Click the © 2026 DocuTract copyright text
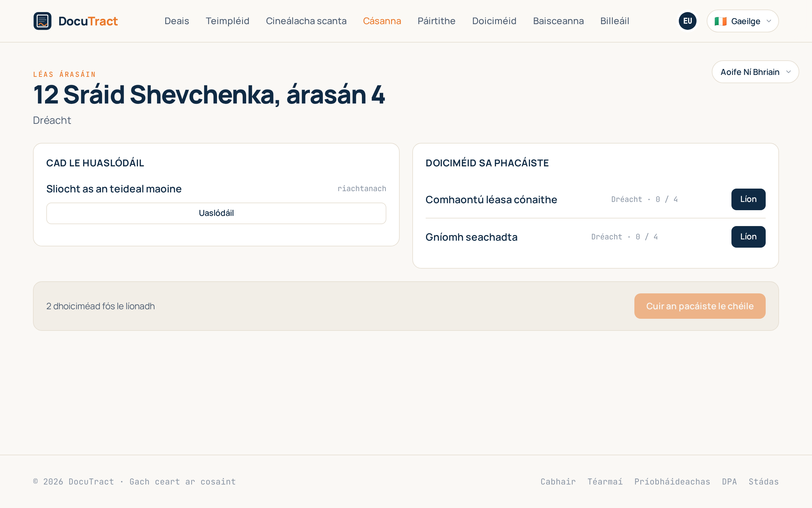Viewport: 812px width, 508px height. coord(134,481)
